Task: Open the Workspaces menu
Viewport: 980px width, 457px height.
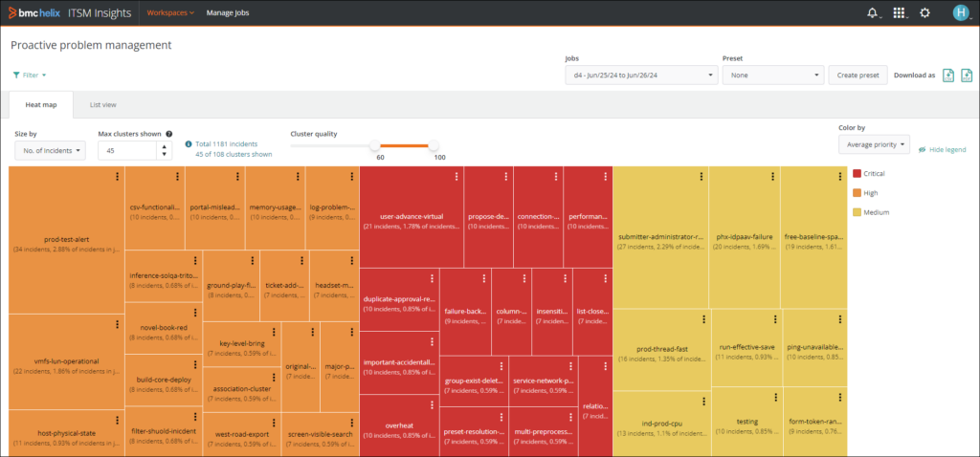Action: (170, 13)
